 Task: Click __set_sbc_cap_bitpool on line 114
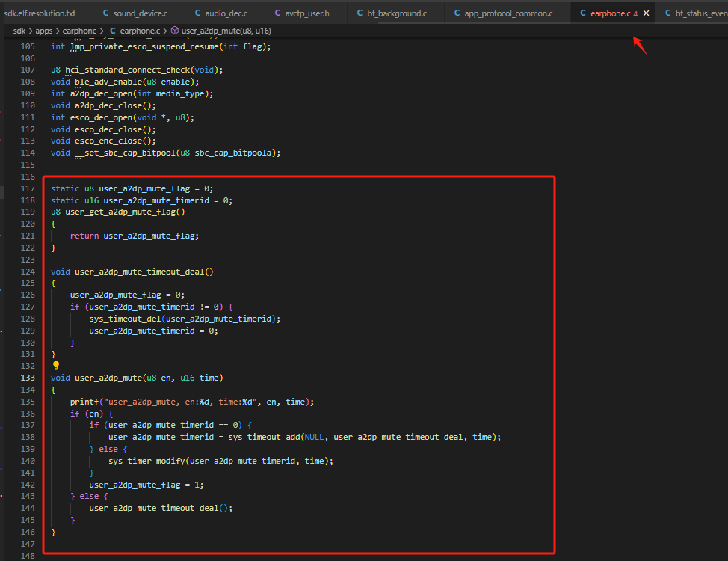pyautogui.click(x=126, y=153)
